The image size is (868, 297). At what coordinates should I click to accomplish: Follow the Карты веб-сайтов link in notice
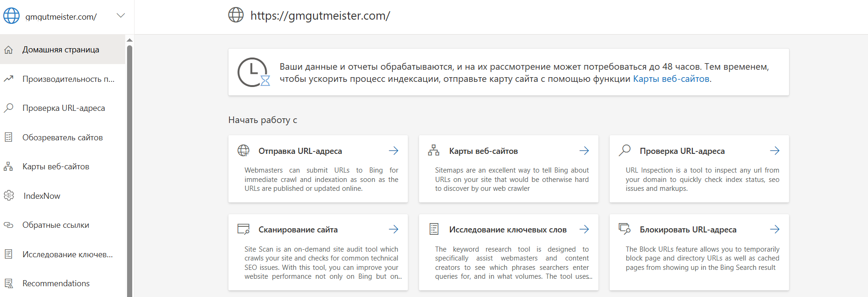[x=671, y=79]
